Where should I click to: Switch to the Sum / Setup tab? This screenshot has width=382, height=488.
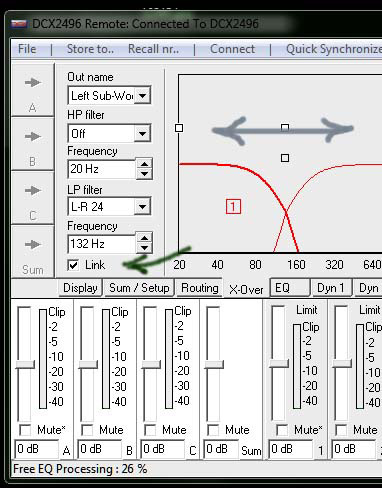point(139,288)
